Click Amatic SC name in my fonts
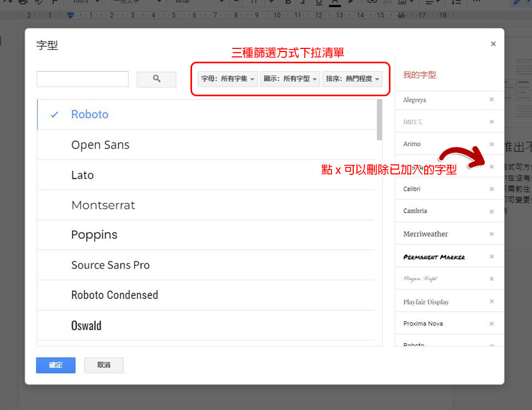 413,122
